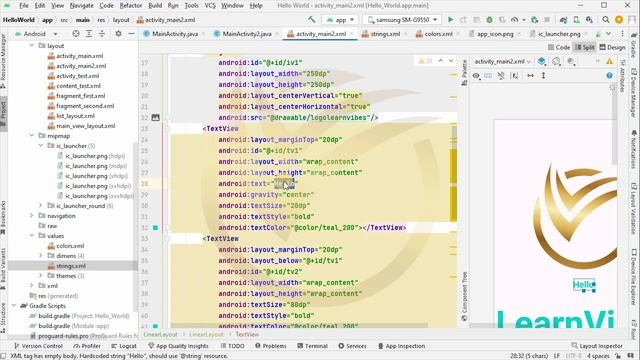Viewport: 640px width, 360px height.
Task: Open strings.xml in the project tree
Action: click(71, 266)
